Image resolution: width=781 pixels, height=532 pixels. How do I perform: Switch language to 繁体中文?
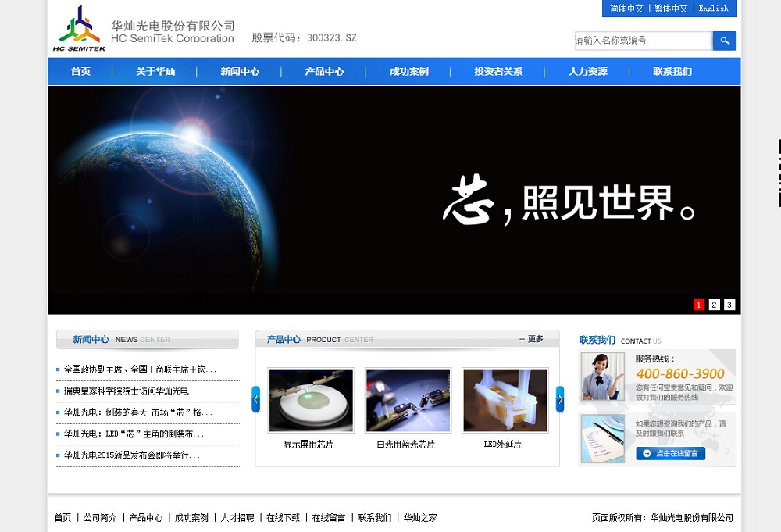coord(671,9)
